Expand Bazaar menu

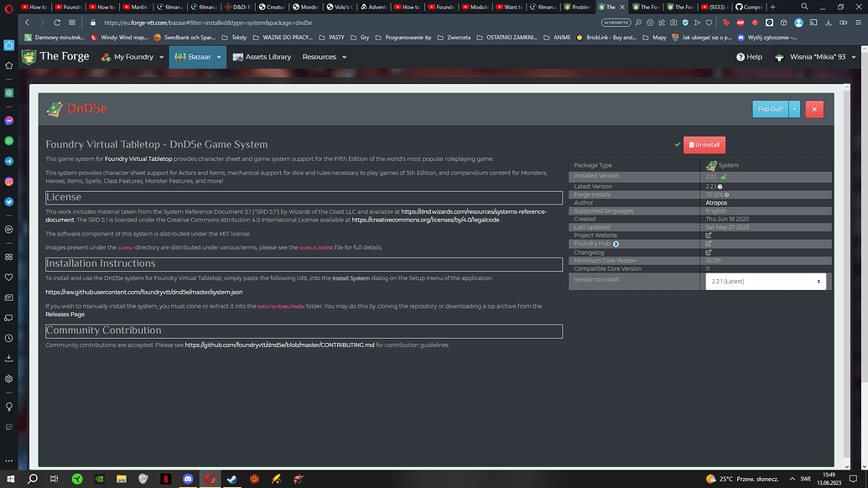tap(198, 57)
